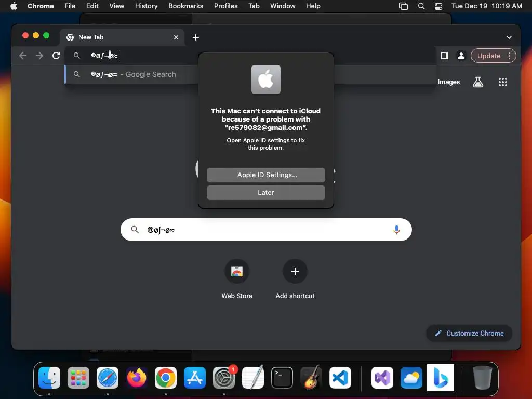Image resolution: width=532 pixels, height=399 pixels.
Task: Click the Google search box
Action: (266, 230)
